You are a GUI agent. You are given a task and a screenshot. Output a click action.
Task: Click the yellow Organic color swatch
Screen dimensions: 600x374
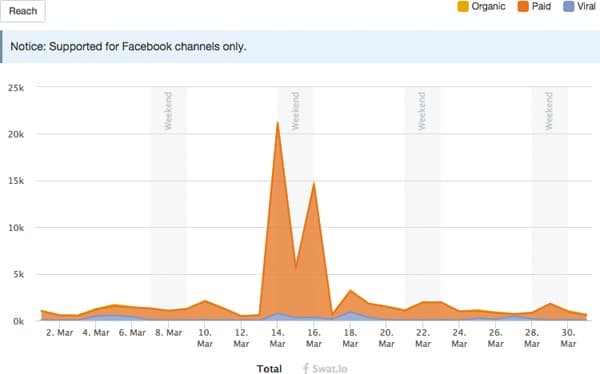[x=463, y=7]
